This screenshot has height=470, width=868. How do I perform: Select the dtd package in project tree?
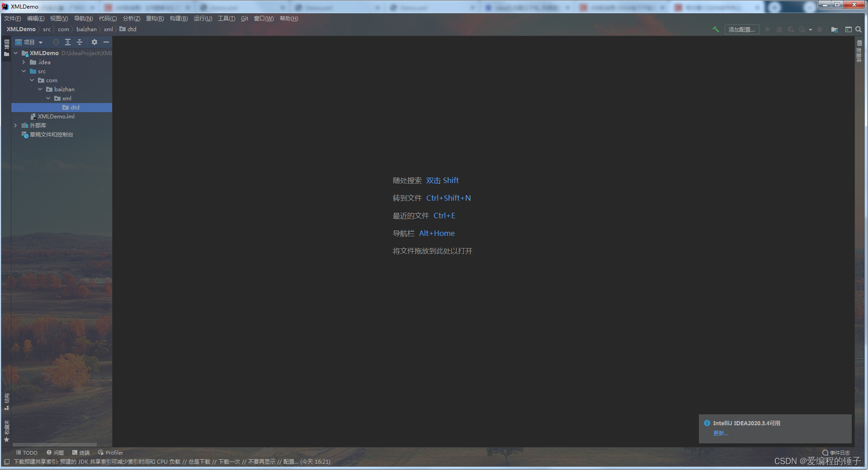(x=61, y=107)
